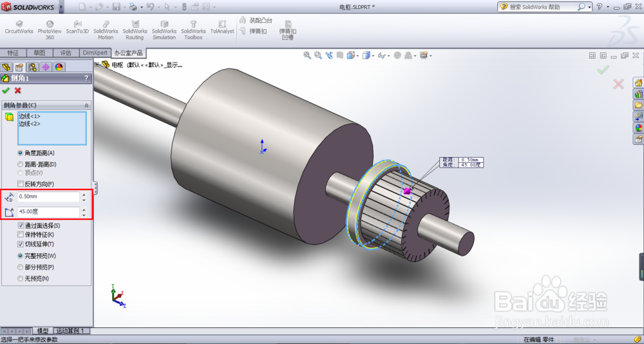Open the 模型 bottom tab
Viewport: 644px width, 344px height.
(43, 331)
